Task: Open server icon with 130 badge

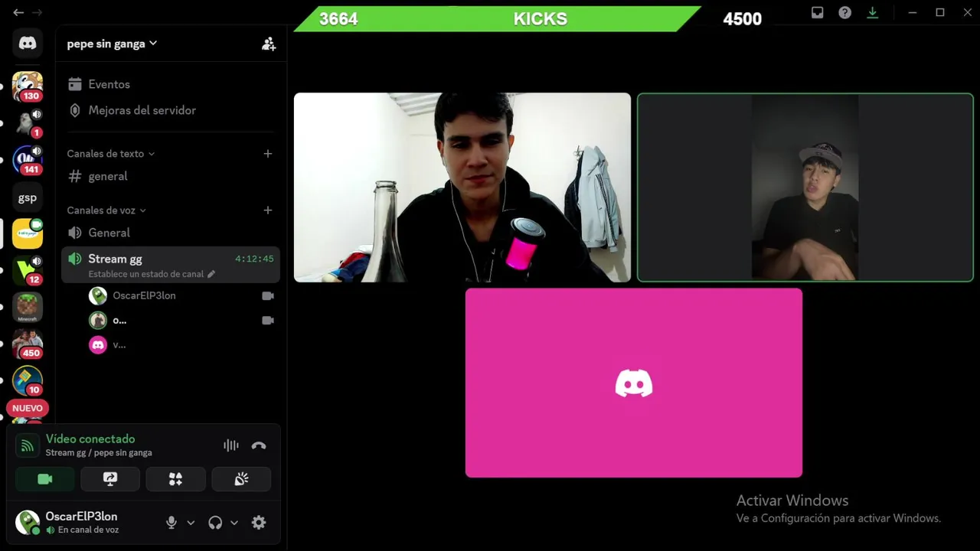Action: (x=28, y=86)
